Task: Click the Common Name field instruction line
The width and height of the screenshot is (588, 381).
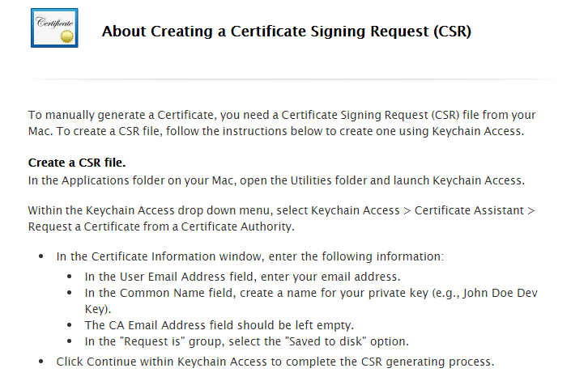Action: (311, 293)
